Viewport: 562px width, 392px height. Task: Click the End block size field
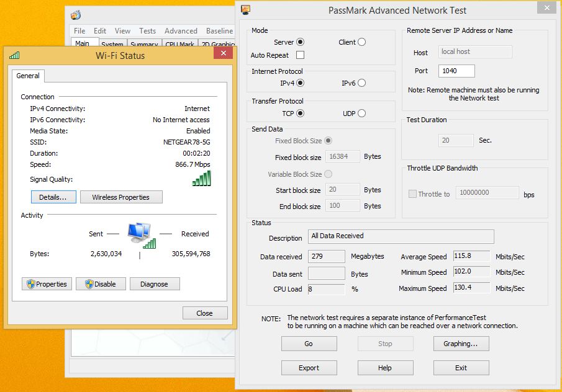[342, 205]
